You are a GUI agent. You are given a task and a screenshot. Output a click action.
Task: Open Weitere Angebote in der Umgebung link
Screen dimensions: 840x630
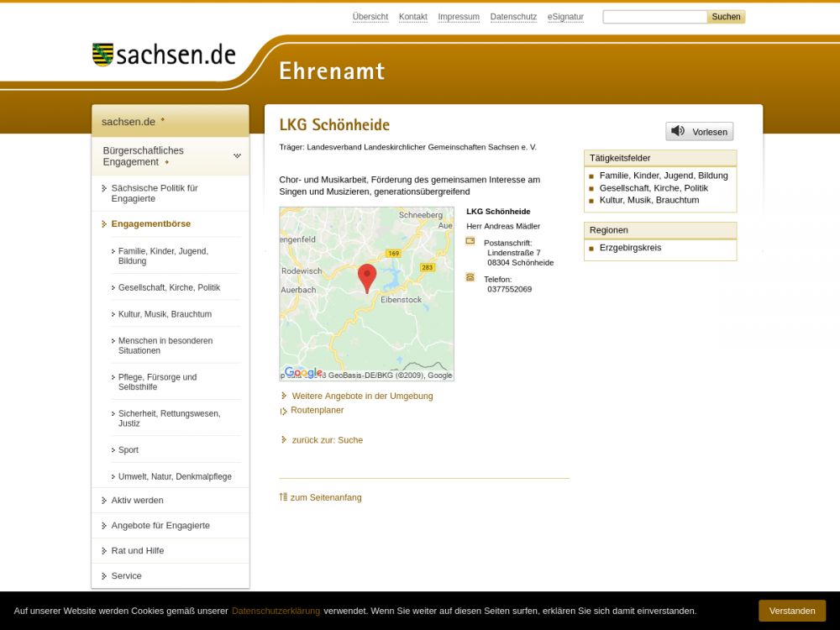click(x=362, y=396)
